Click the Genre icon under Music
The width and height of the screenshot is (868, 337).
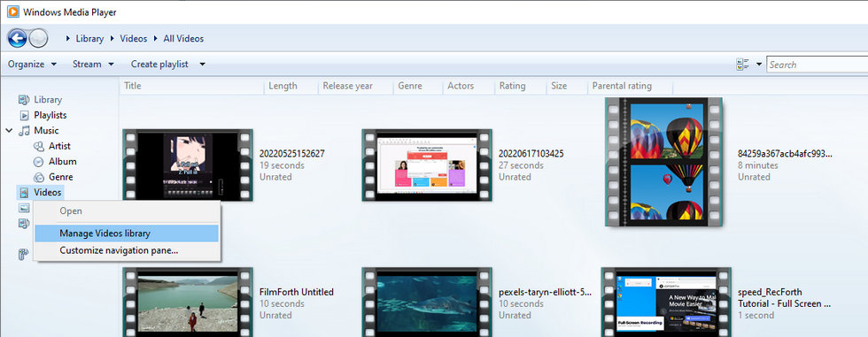[39, 177]
